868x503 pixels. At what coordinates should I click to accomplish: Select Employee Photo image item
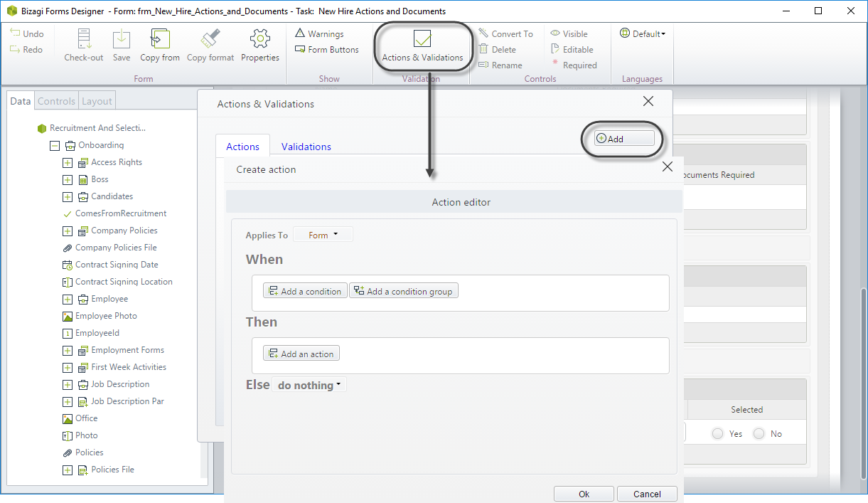[100, 316]
